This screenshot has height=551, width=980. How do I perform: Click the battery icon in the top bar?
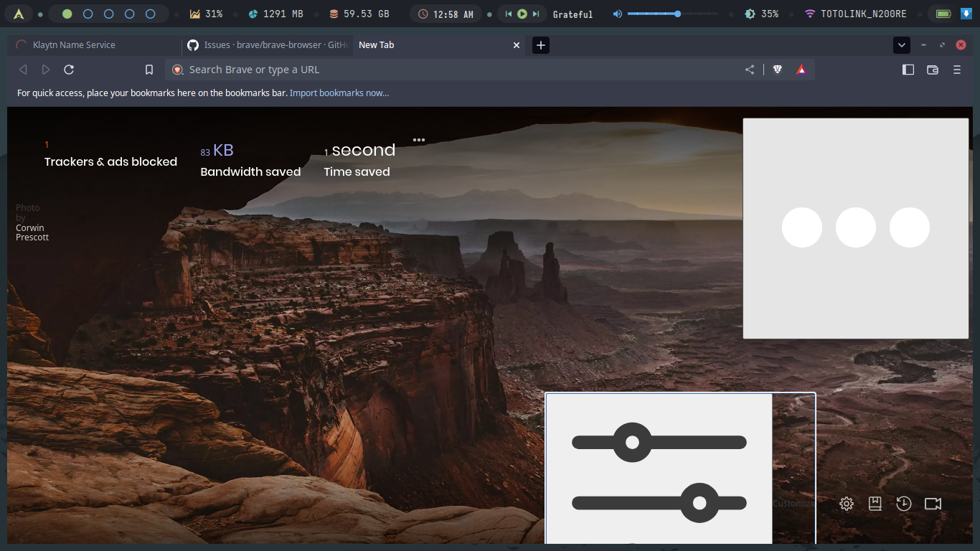[x=943, y=14]
